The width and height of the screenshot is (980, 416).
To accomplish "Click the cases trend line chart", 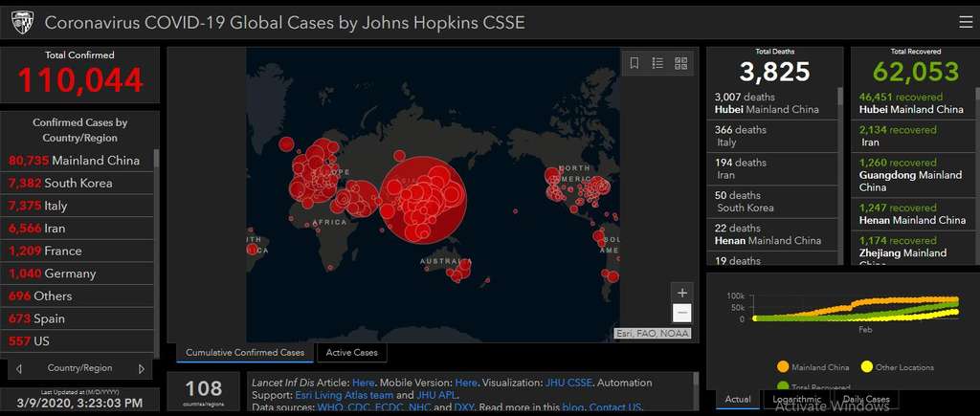I will click(857, 308).
